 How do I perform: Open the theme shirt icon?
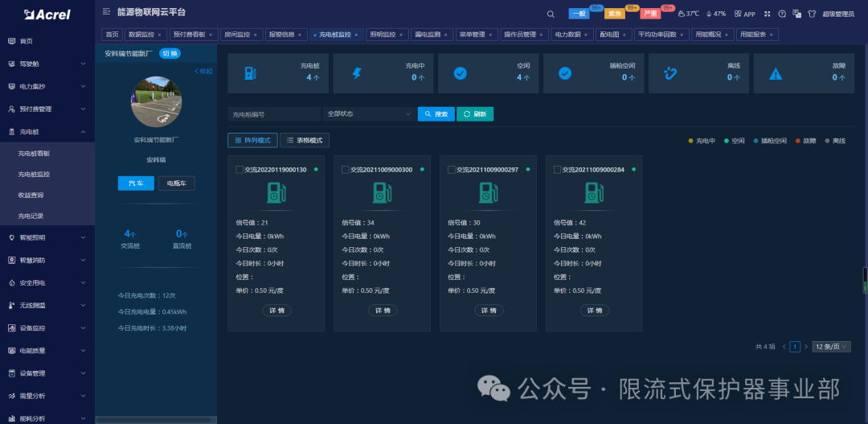[811, 14]
